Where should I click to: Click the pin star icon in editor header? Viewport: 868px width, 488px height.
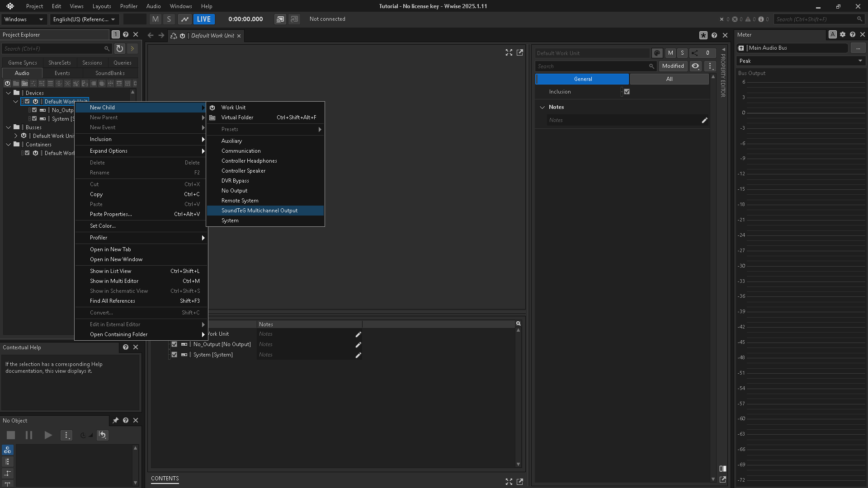click(703, 35)
